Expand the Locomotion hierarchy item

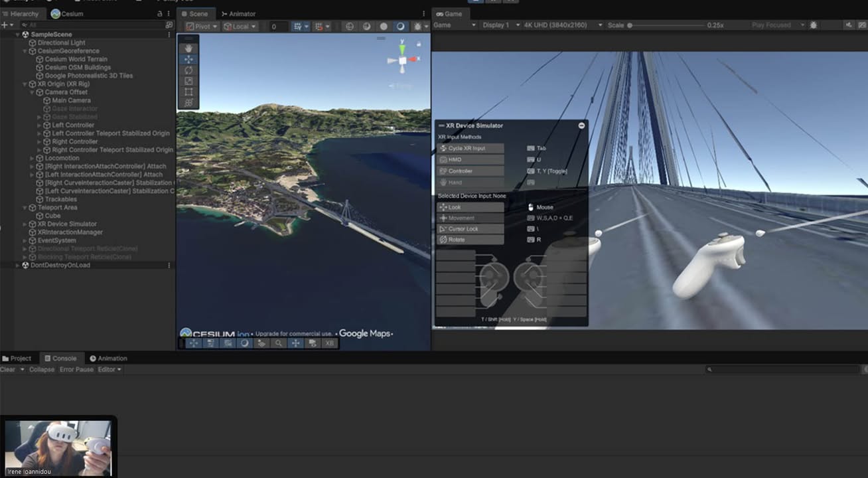pyautogui.click(x=31, y=159)
